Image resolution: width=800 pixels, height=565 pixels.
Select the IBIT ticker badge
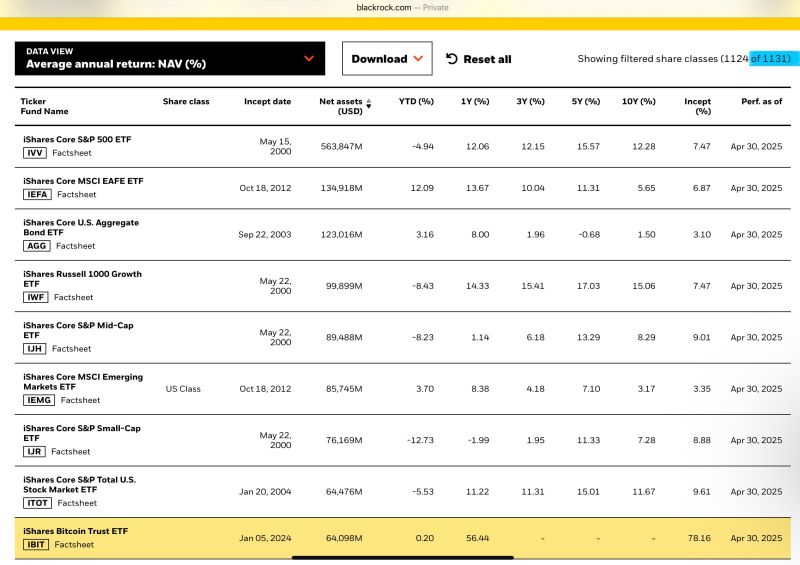tap(36, 544)
